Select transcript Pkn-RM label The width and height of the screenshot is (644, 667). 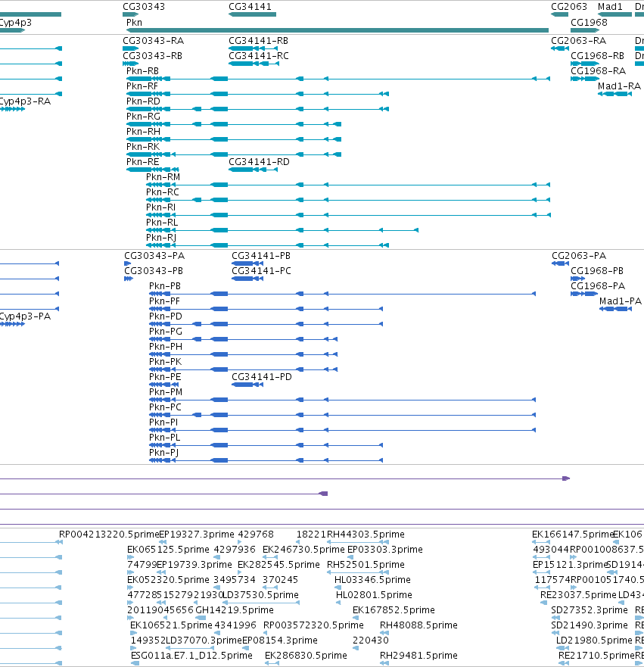163,176
